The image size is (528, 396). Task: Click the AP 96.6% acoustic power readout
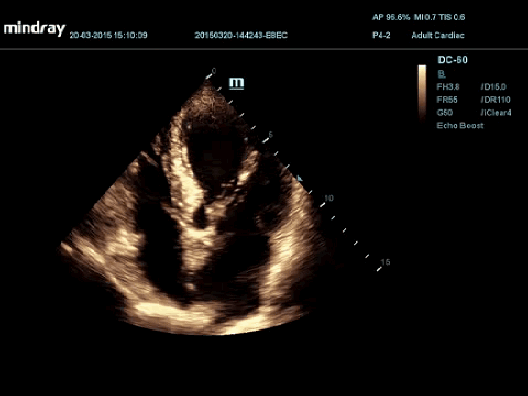click(x=391, y=17)
